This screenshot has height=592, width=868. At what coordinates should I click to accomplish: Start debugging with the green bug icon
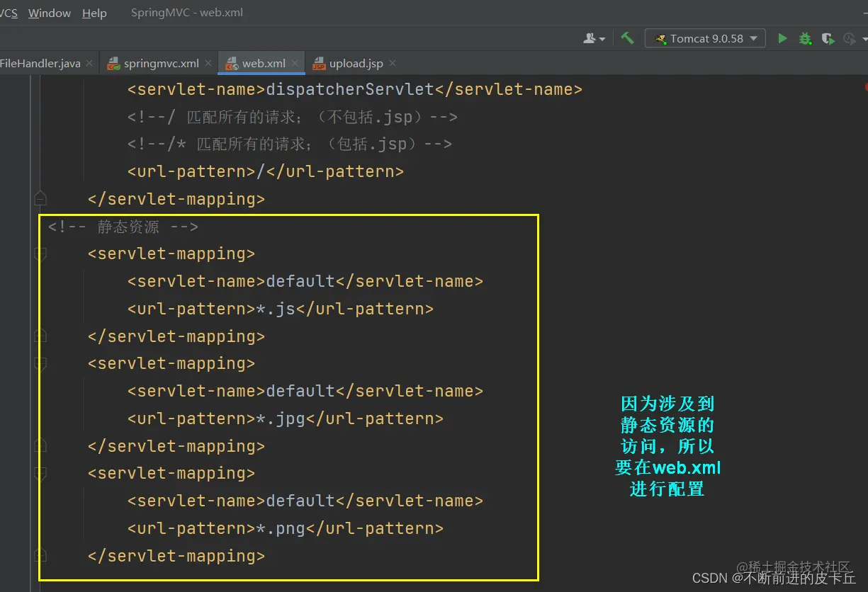tap(805, 38)
